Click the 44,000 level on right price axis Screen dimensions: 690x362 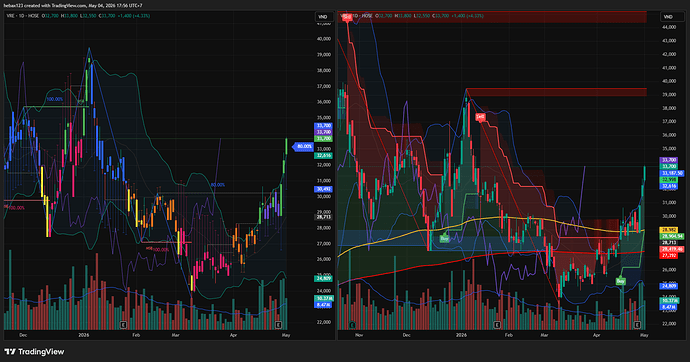click(x=668, y=27)
